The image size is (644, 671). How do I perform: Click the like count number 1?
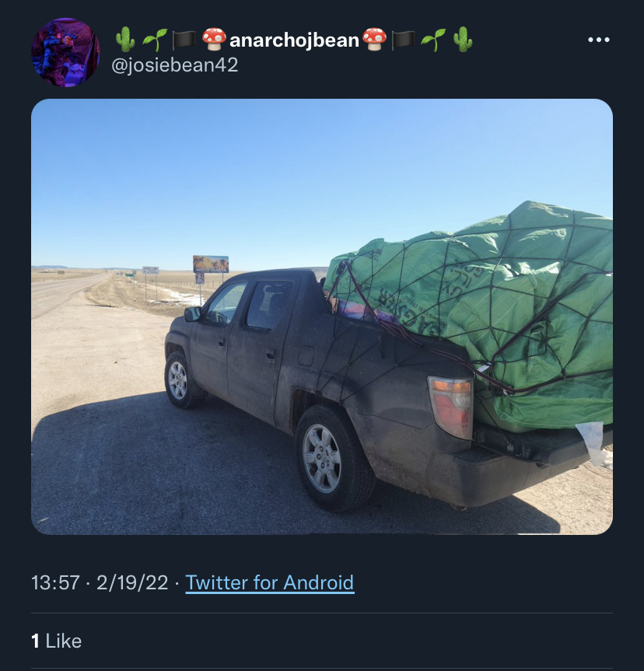tap(35, 641)
